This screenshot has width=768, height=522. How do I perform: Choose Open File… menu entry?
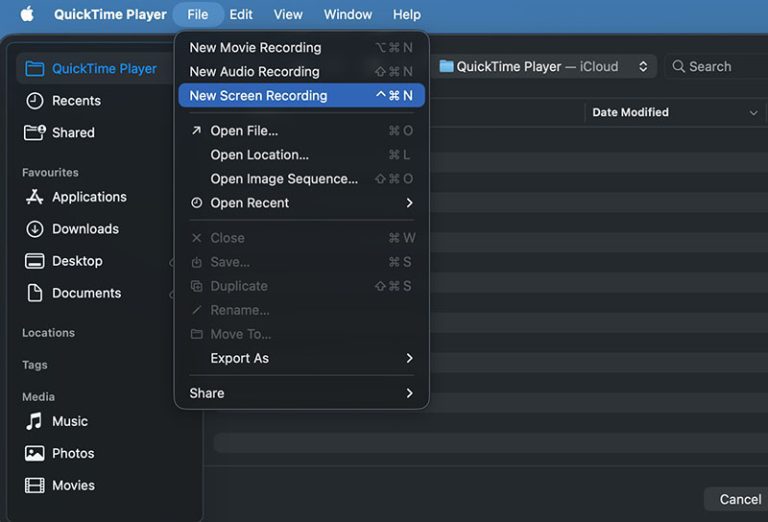pyautogui.click(x=301, y=131)
